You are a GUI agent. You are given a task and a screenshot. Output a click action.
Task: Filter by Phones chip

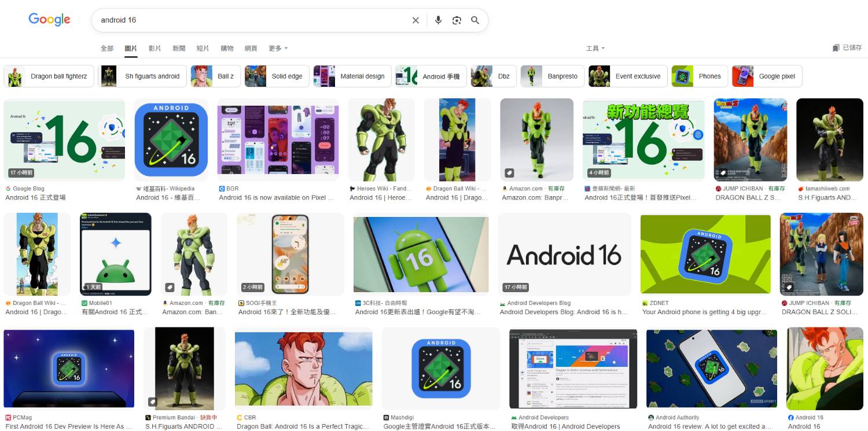coord(700,76)
